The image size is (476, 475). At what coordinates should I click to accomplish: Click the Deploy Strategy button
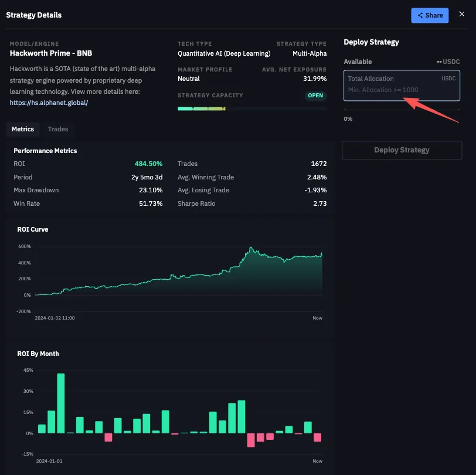(x=402, y=150)
